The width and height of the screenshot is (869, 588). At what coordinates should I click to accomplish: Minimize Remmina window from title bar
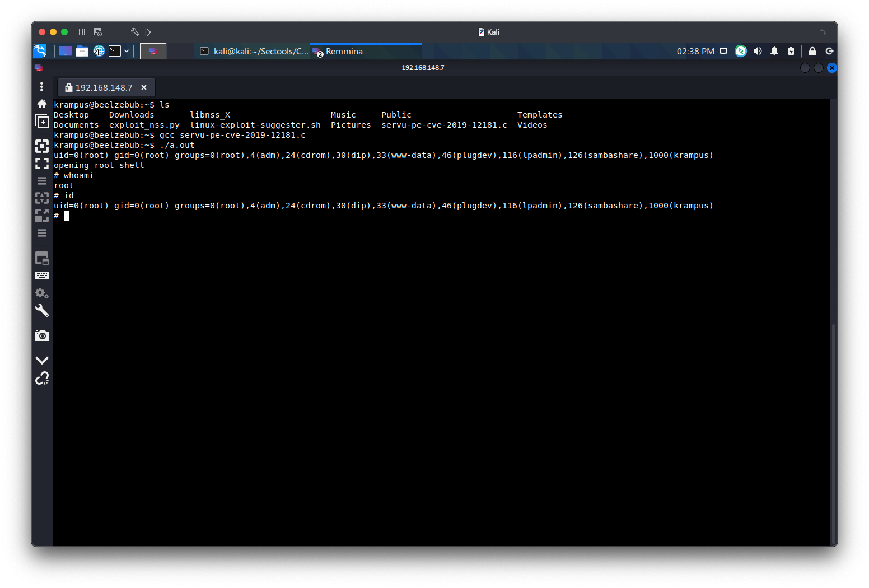pyautogui.click(x=805, y=68)
